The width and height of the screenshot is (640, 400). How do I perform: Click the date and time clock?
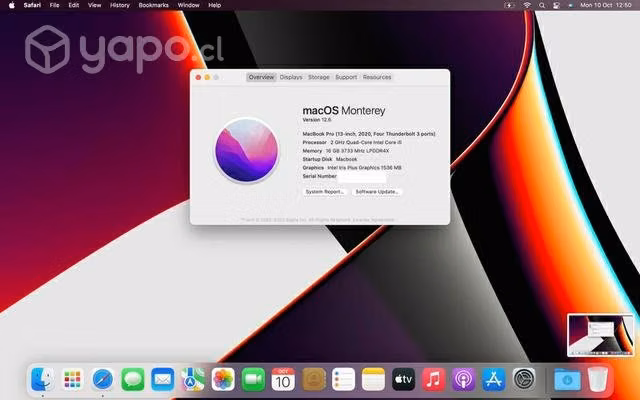point(606,5)
